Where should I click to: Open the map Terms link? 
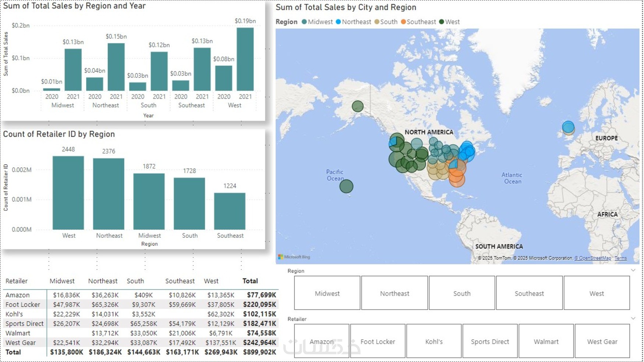620,258
